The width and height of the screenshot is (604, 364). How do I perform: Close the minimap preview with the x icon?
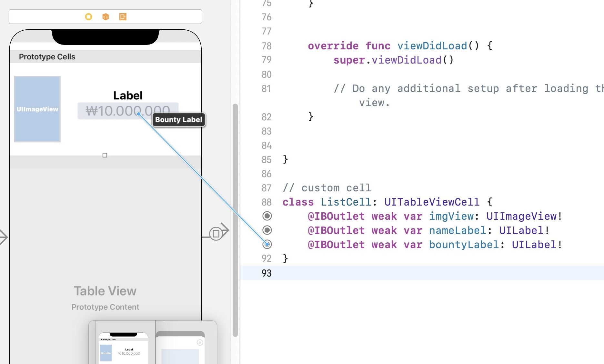pos(200,343)
